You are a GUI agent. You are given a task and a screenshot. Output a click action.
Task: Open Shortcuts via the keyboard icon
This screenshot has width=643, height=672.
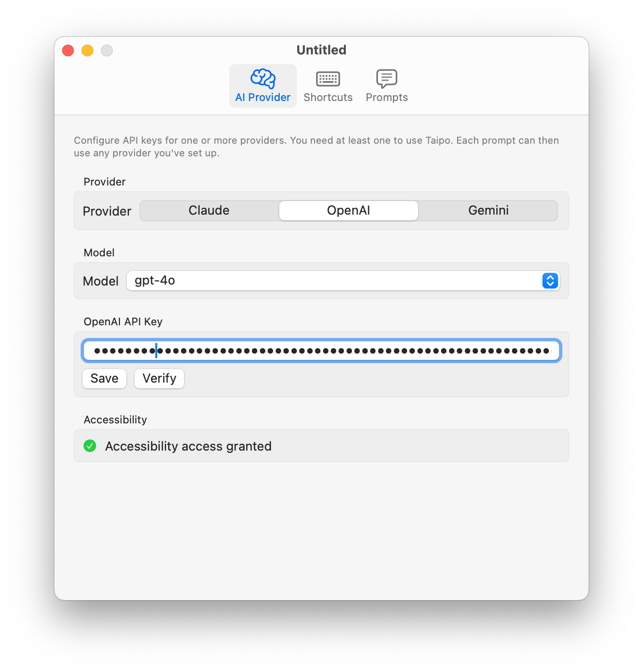click(328, 79)
